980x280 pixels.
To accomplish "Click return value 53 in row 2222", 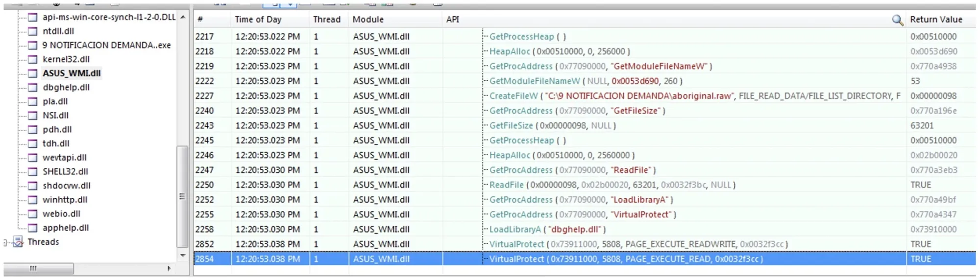I will point(915,81).
